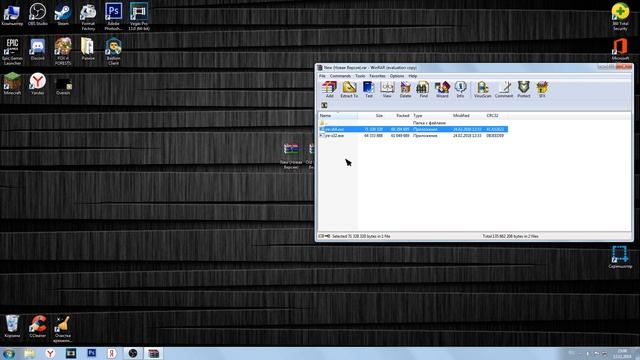Click the Comment toolbar icon
Screen dimensions: 640x360
(504, 89)
